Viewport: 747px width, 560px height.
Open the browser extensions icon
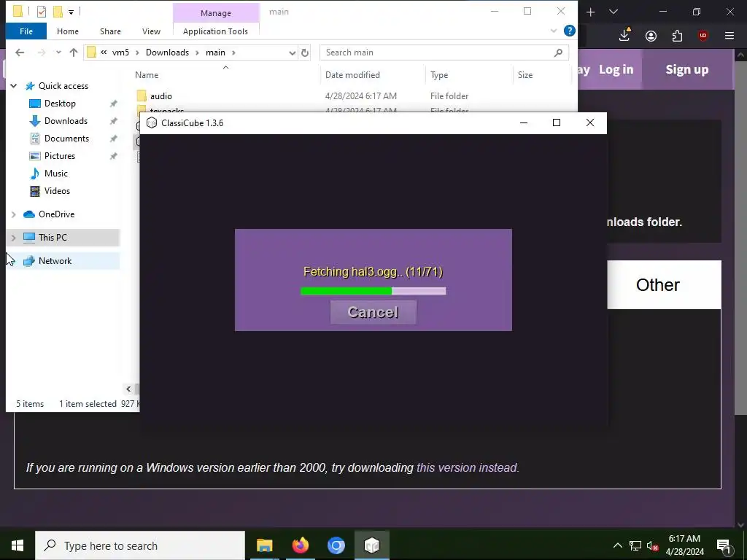pos(677,36)
